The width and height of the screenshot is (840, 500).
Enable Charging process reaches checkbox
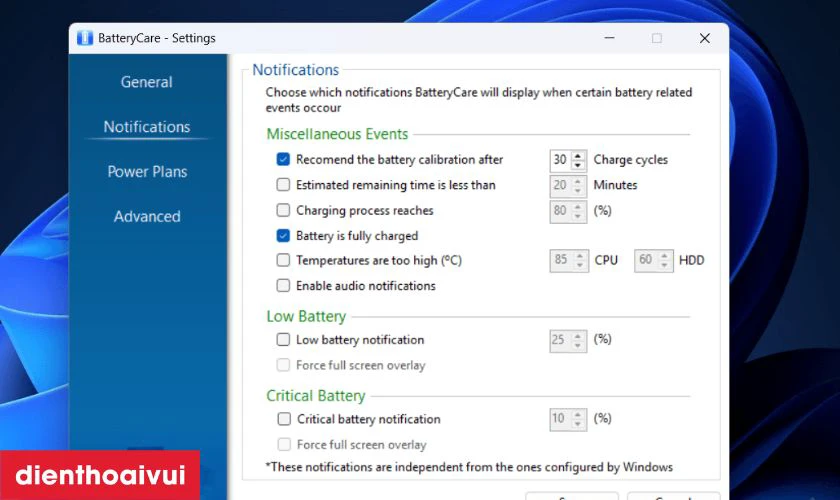pyautogui.click(x=283, y=211)
